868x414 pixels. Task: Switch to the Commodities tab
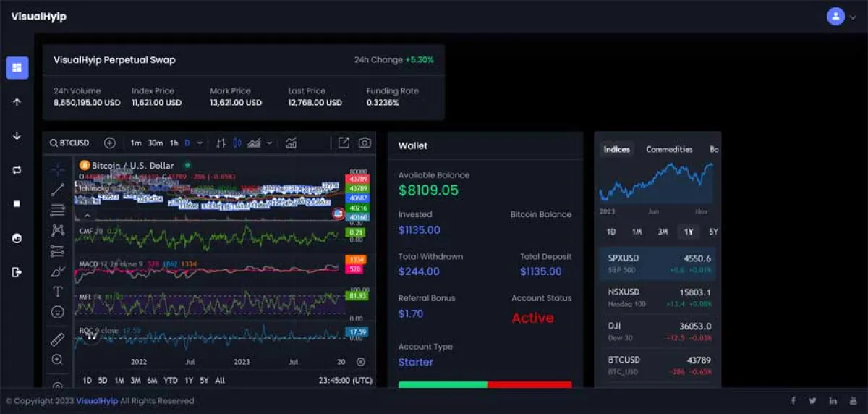(669, 149)
